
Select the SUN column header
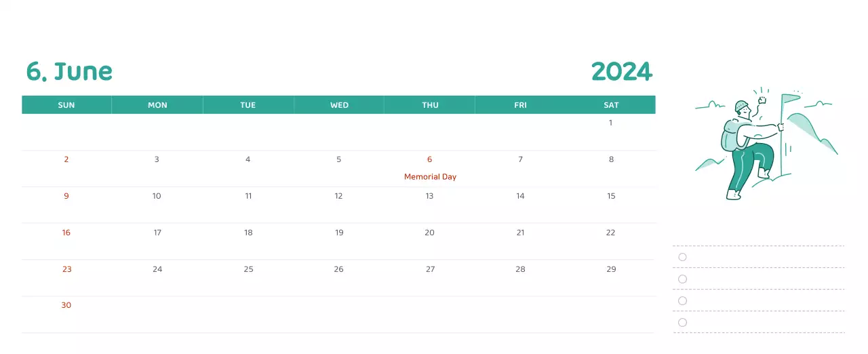pyautogui.click(x=66, y=105)
